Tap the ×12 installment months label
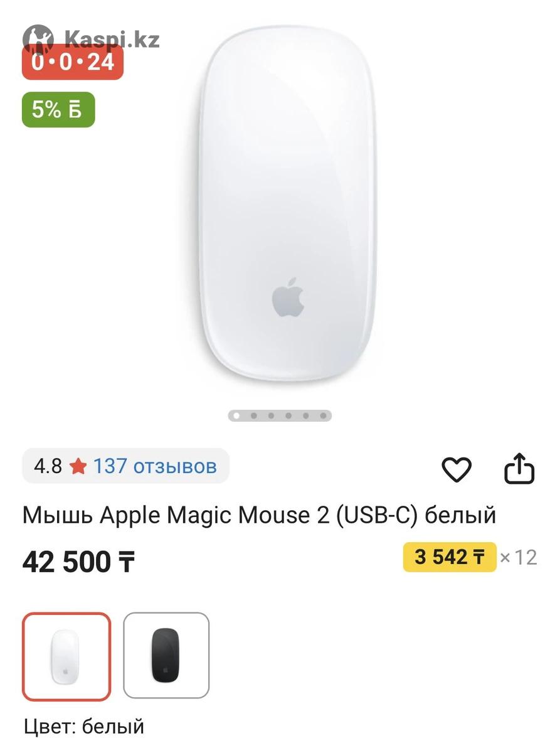Viewport: 560px width, 753px height. pos(519,557)
